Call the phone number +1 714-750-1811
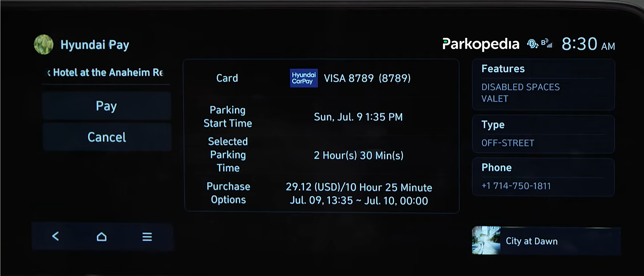The width and height of the screenshot is (644, 276). 516,186
